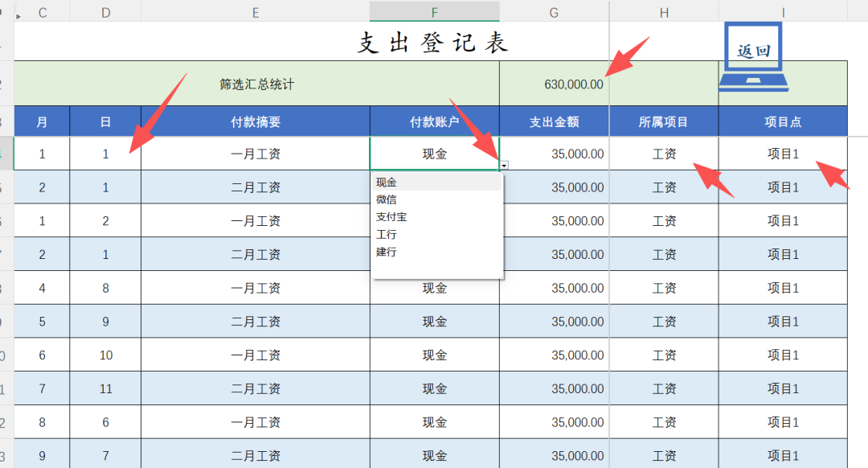Click the 支出金额 header cell

pos(554,122)
